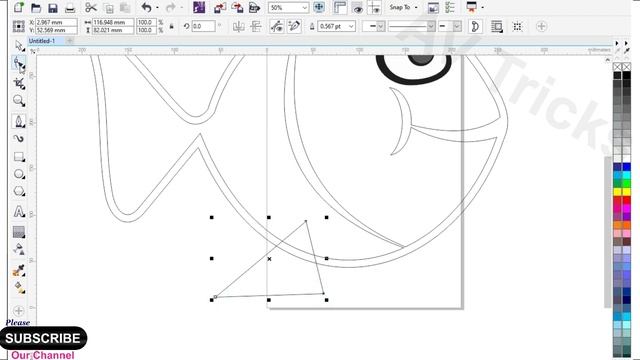Click the rotation angle field 0.0
This screenshot has height=360, width=640.
203,26
